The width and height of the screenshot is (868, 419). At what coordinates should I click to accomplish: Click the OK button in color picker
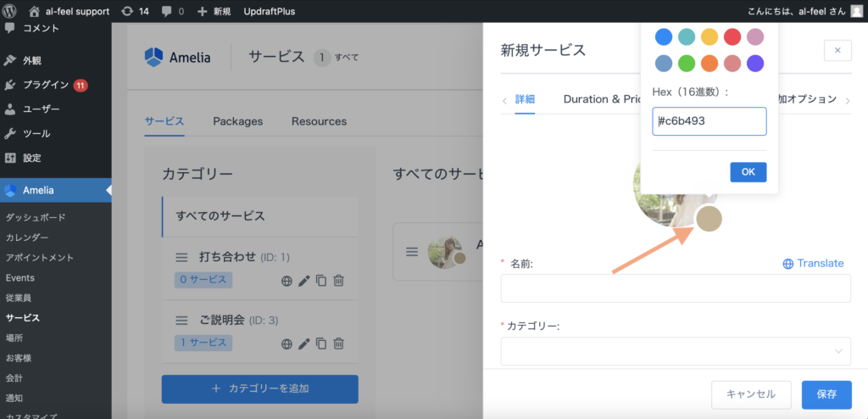(x=748, y=171)
